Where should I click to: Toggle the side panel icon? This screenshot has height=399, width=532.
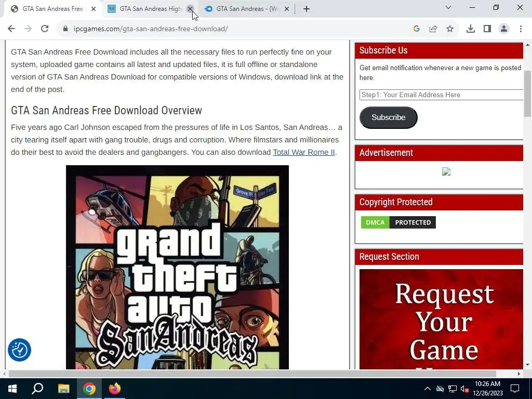(x=487, y=29)
